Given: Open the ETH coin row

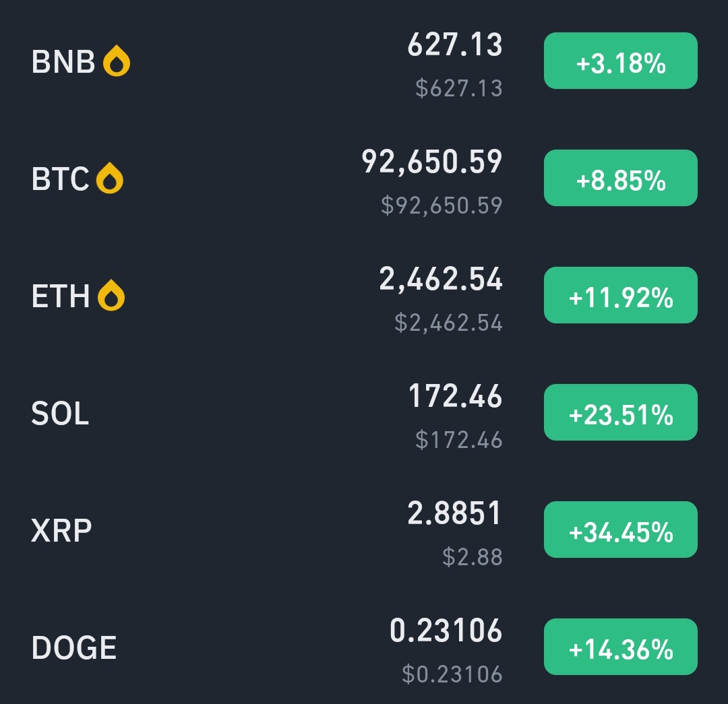Looking at the screenshot, I should coord(364,295).
